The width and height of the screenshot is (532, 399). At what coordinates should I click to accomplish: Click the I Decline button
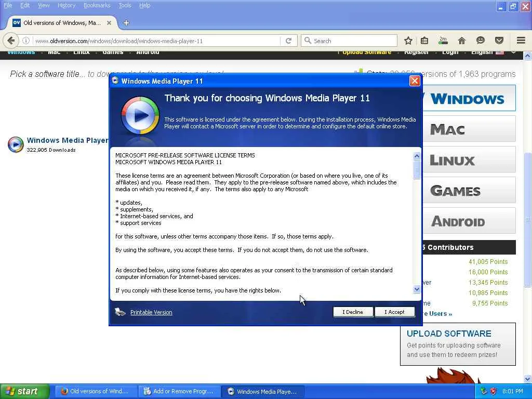point(353,312)
